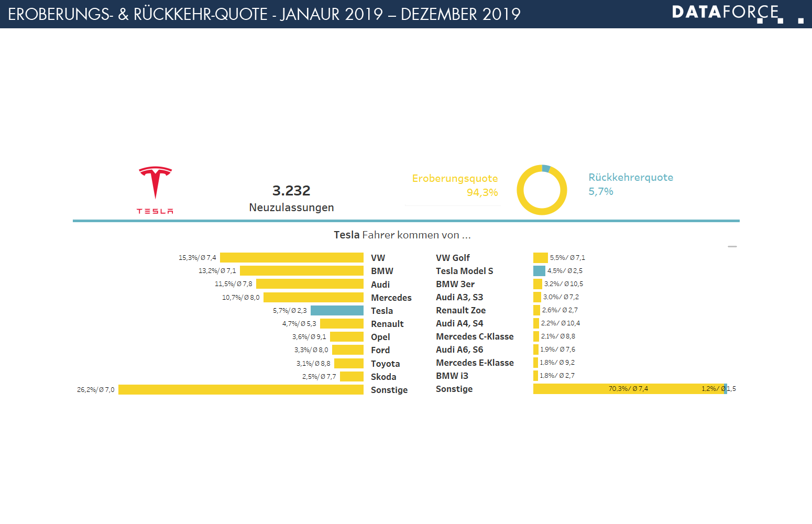Click the slide title text in header

point(264,14)
